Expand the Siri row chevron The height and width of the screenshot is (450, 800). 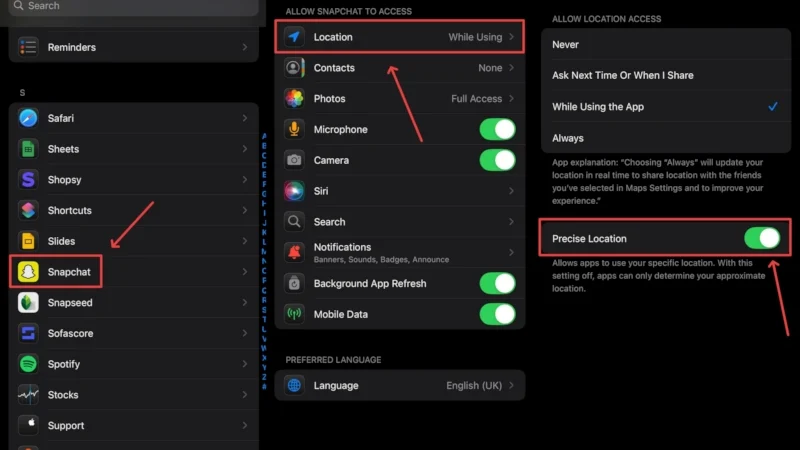(511, 191)
